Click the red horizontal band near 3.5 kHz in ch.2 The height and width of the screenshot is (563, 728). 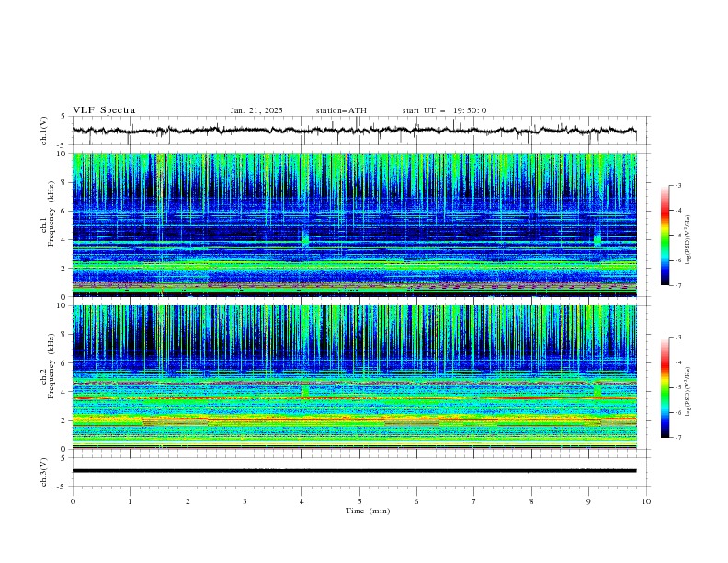point(354,398)
